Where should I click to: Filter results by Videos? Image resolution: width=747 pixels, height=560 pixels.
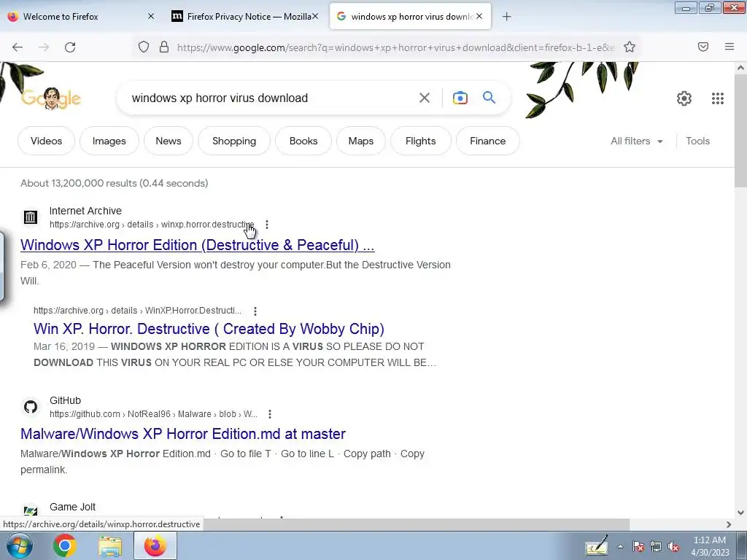(x=46, y=141)
